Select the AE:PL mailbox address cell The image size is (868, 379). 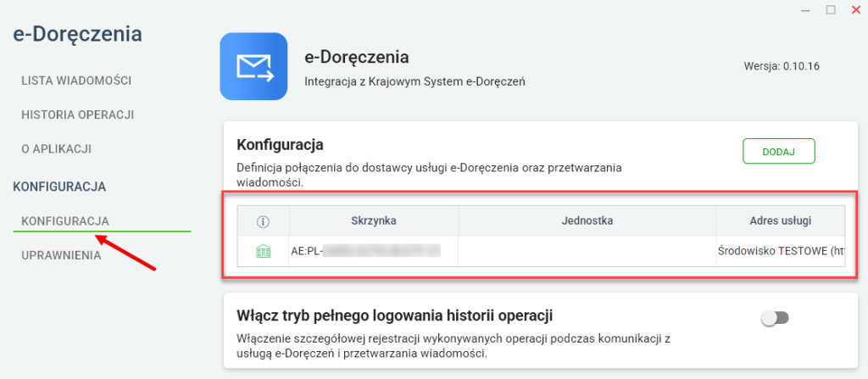point(374,251)
